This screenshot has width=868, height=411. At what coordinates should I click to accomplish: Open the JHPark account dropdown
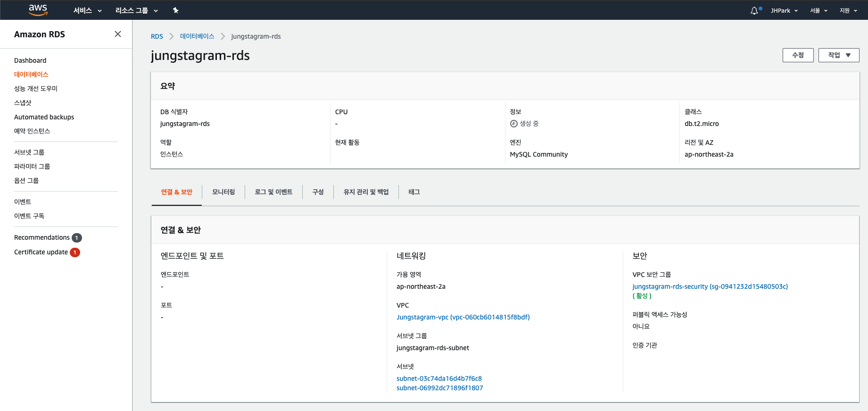coord(784,10)
